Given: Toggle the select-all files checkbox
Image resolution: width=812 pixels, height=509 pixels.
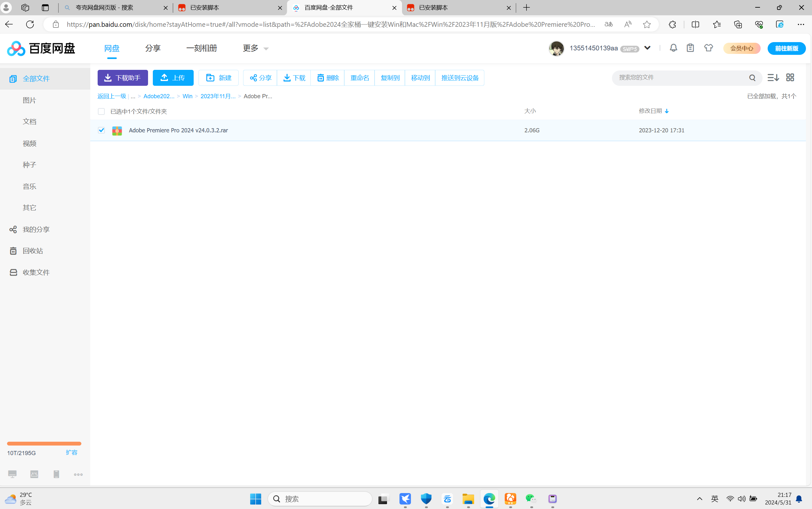Looking at the screenshot, I should [101, 111].
